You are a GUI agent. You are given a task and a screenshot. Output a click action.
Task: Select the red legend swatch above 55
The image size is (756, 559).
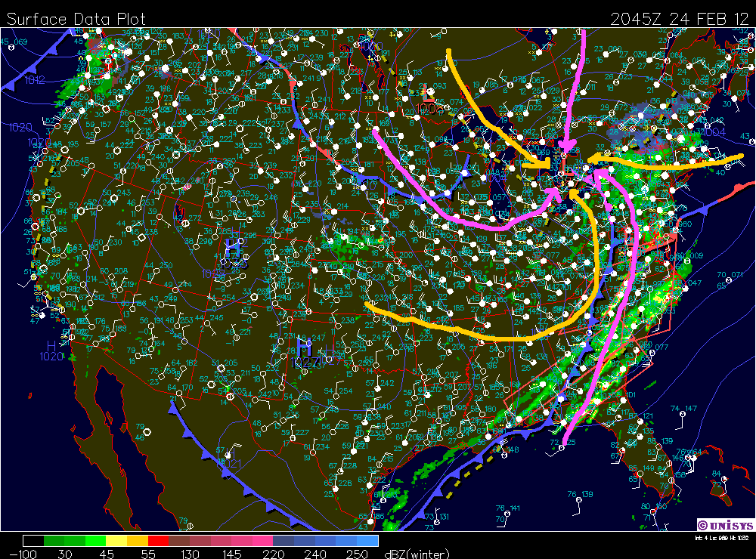159,541
